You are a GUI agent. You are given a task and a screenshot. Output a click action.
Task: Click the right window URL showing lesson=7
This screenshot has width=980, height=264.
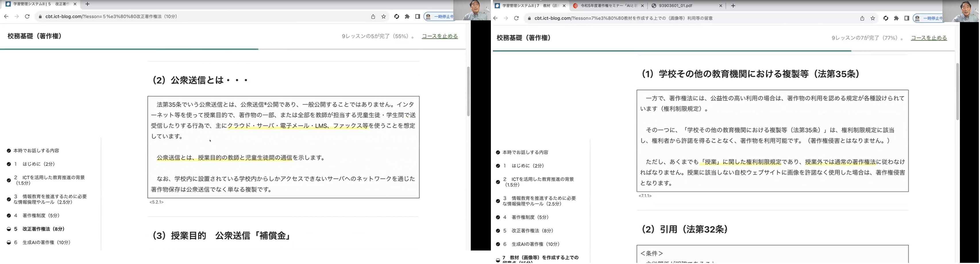[623, 18]
